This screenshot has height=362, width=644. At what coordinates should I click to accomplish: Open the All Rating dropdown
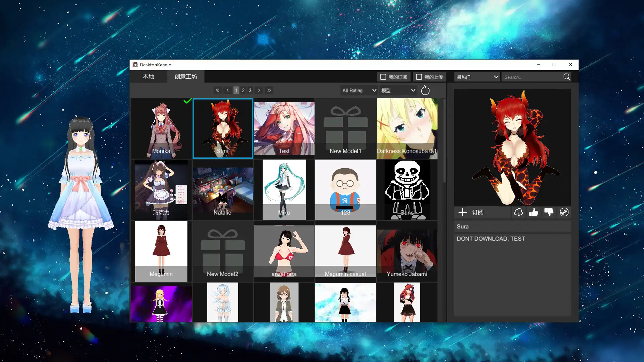click(359, 90)
